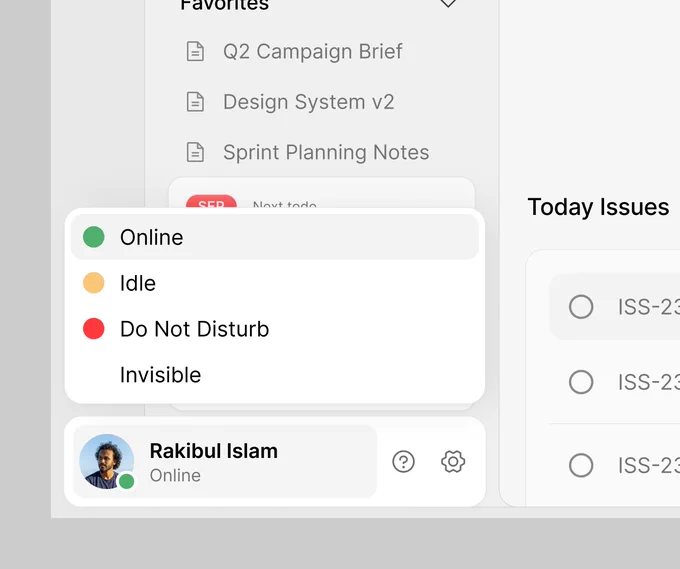The width and height of the screenshot is (680, 569).
Task: Open the Sprint Planning Notes favorite
Action: (x=326, y=152)
